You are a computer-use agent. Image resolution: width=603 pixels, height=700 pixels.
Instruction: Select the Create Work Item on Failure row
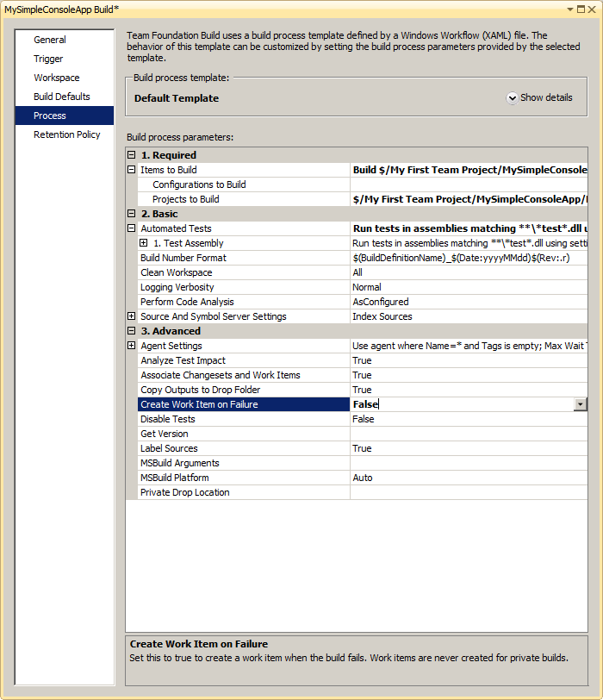244,404
